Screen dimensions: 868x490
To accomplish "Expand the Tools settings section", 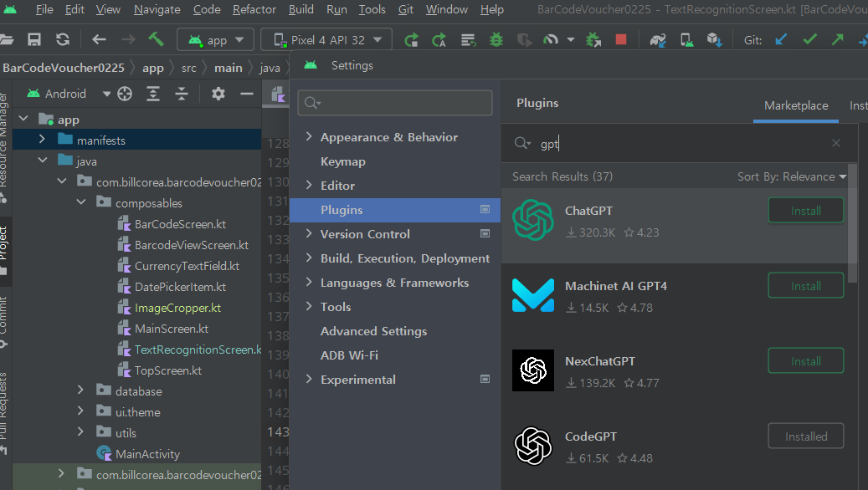I will (309, 306).
